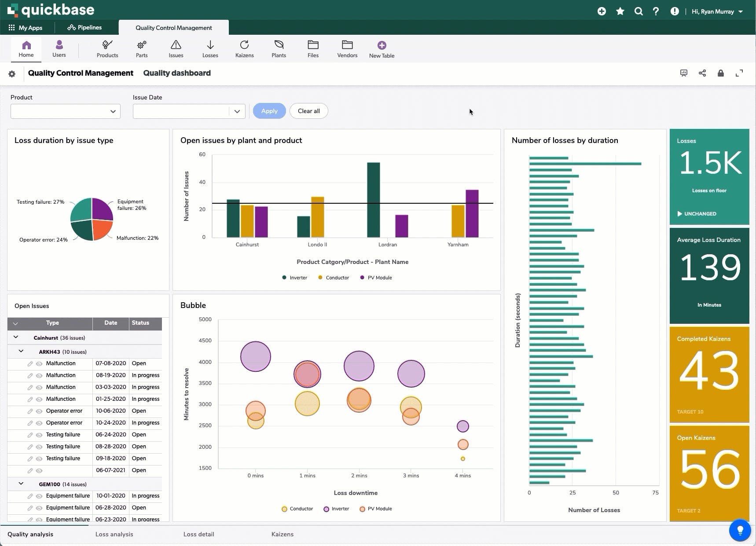
Task: Open the Pipelines tab
Action: pos(84,27)
